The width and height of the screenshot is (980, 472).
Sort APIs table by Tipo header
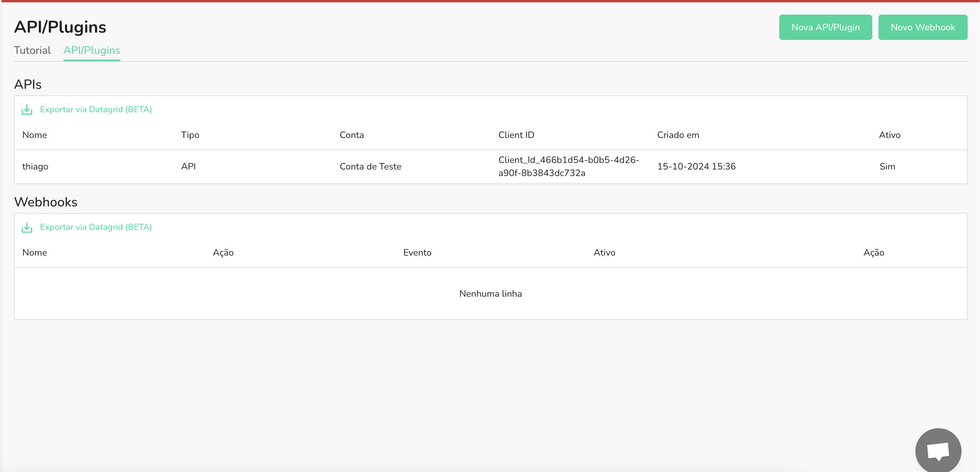pyautogui.click(x=190, y=135)
